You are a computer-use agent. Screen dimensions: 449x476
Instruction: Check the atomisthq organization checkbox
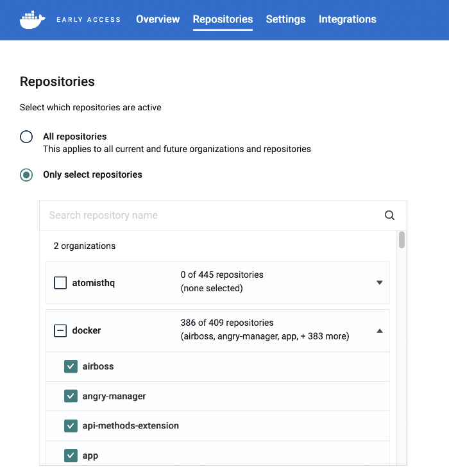(x=60, y=283)
